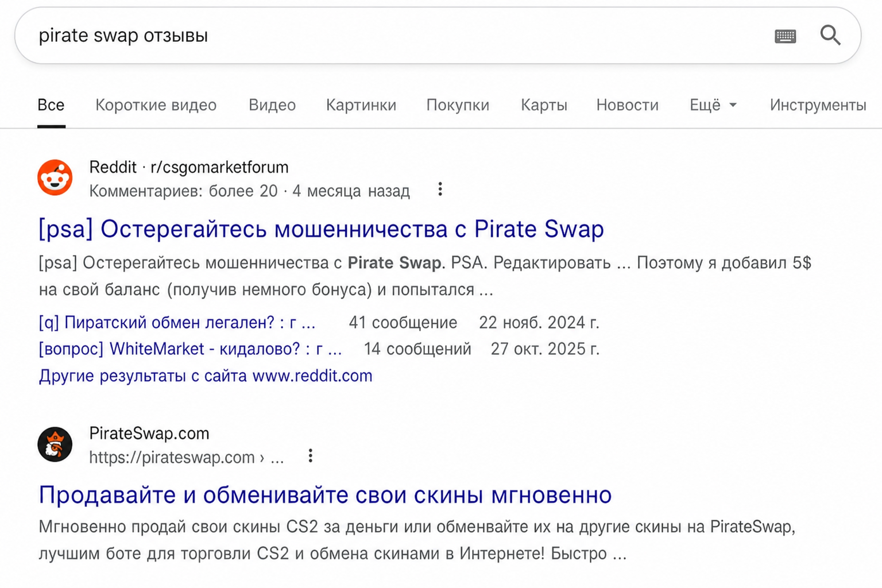Open Продавайте и обменивайте свои скины result
Image resolution: width=882 pixels, height=588 pixels.
pyautogui.click(x=325, y=495)
